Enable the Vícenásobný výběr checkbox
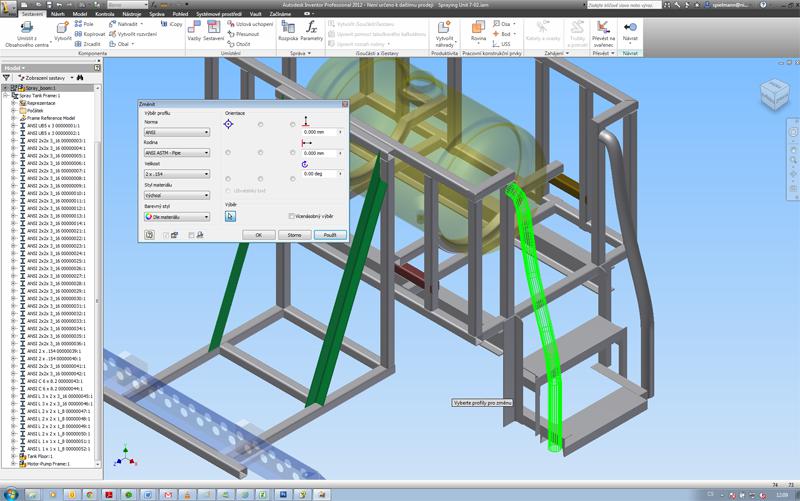 click(x=291, y=216)
